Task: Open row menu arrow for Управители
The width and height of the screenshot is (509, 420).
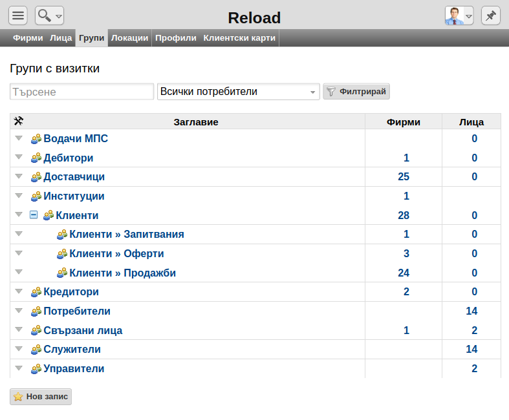Action: [19, 368]
